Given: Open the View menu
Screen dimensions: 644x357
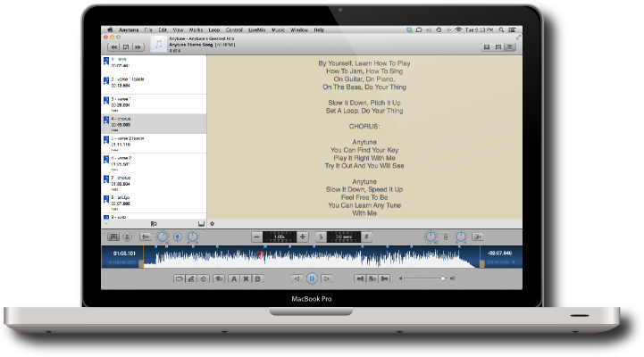Looking at the screenshot, I should [x=178, y=30].
